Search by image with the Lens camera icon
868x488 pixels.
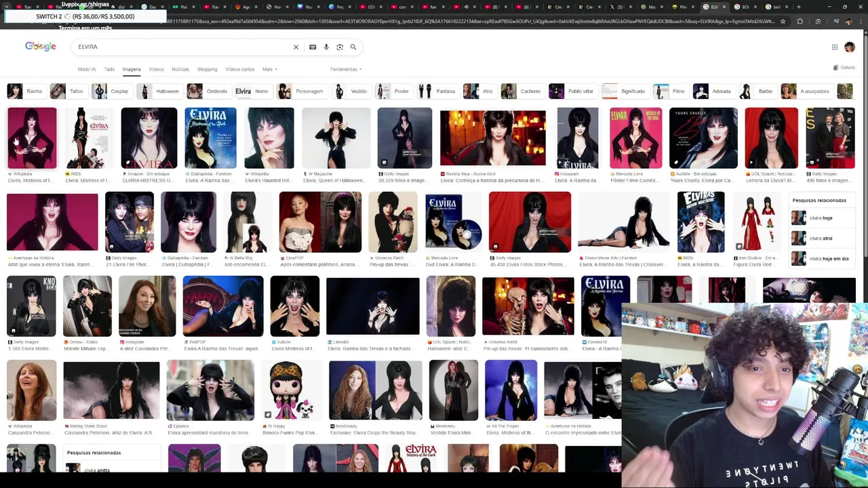point(340,47)
